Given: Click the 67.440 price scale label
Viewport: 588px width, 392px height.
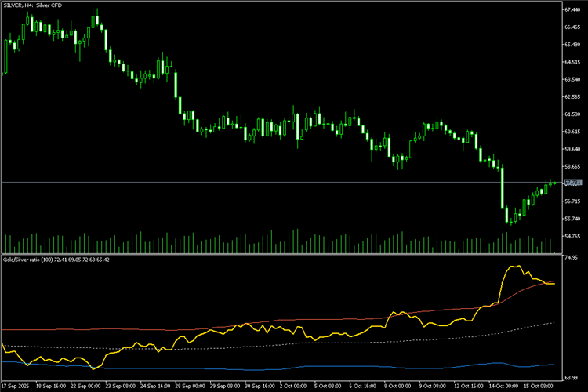Looking at the screenshot, I should coord(572,9).
